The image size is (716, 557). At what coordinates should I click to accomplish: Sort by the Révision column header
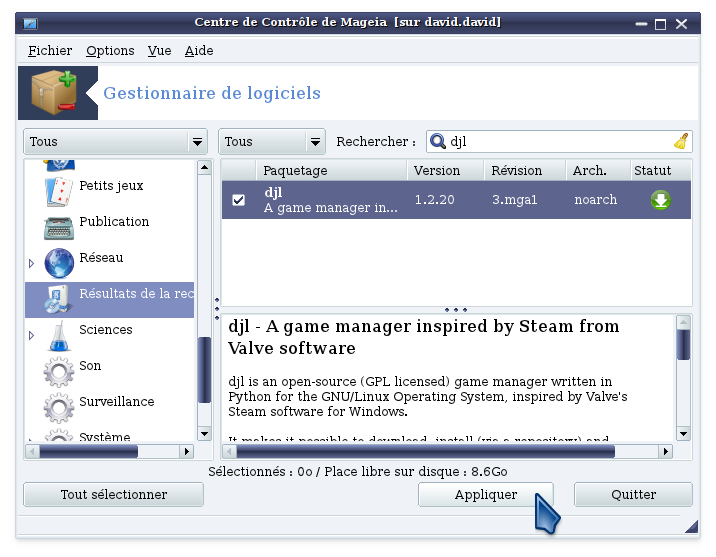click(525, 170)
